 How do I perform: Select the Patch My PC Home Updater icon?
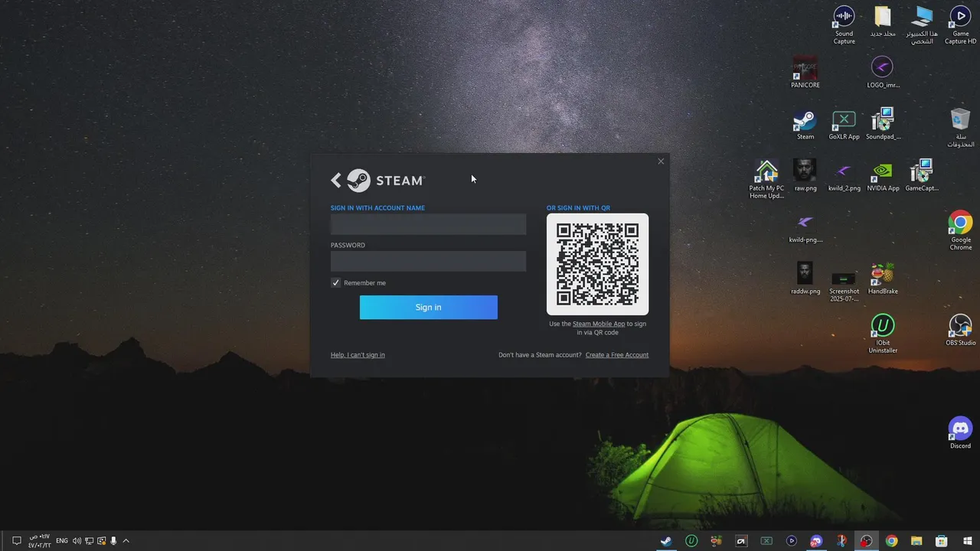766,180
